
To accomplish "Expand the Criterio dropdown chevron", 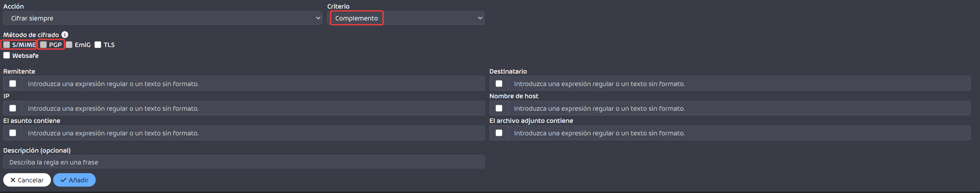I will click(x=480, y=18).
